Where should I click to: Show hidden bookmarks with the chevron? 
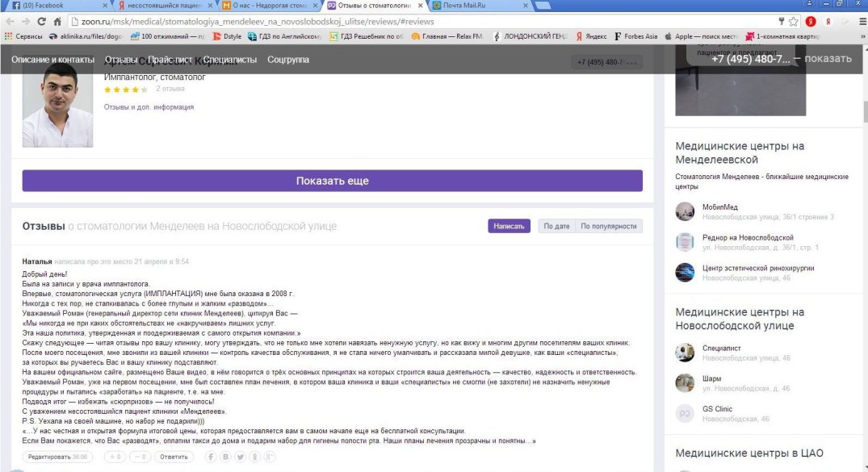pos(862,36)
